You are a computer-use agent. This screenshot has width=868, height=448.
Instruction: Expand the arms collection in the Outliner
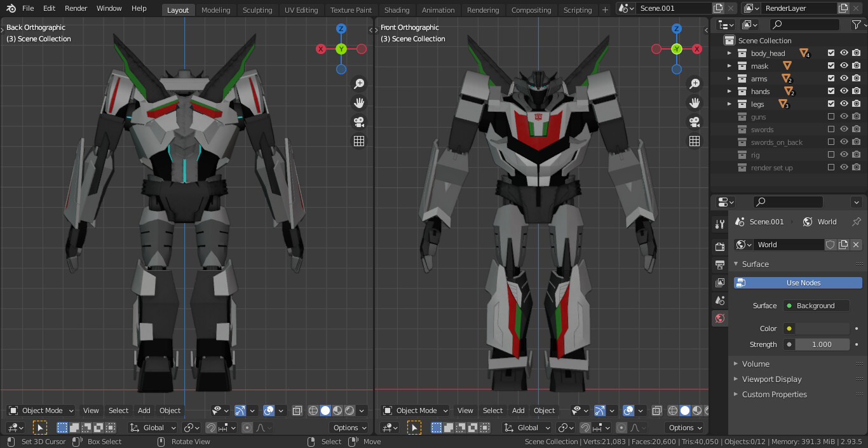click(x=728, y=78)
